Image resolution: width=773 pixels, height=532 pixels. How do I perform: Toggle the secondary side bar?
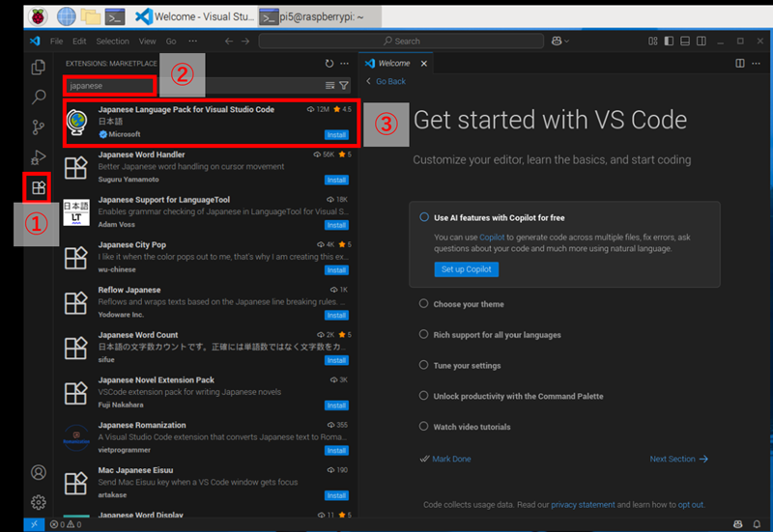point(701,42)
